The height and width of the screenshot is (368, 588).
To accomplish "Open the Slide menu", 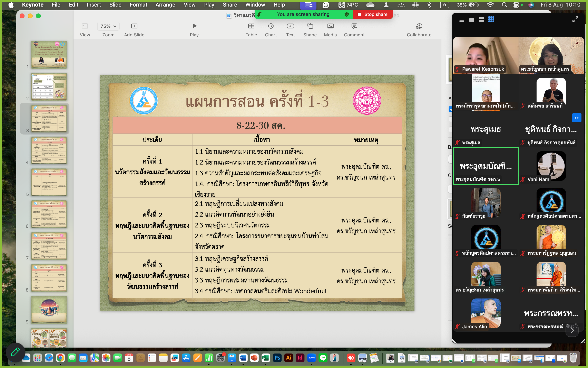I will coord(115,5).
